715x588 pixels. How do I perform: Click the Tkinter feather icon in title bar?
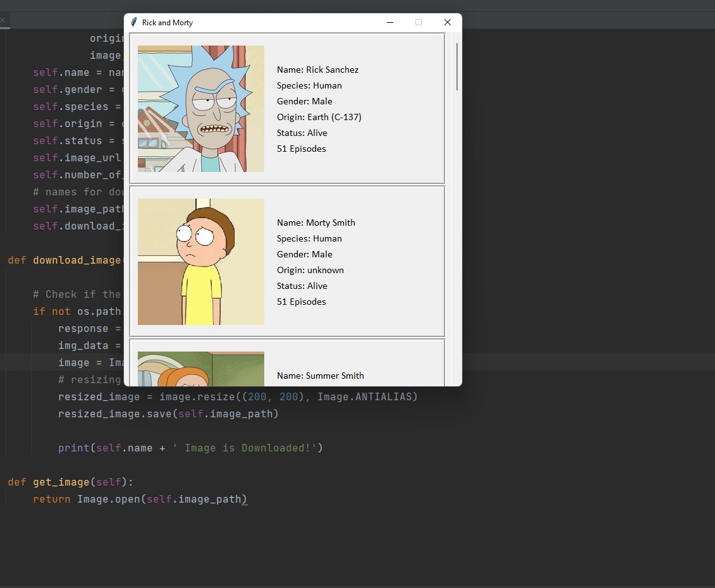click(134, 22)
